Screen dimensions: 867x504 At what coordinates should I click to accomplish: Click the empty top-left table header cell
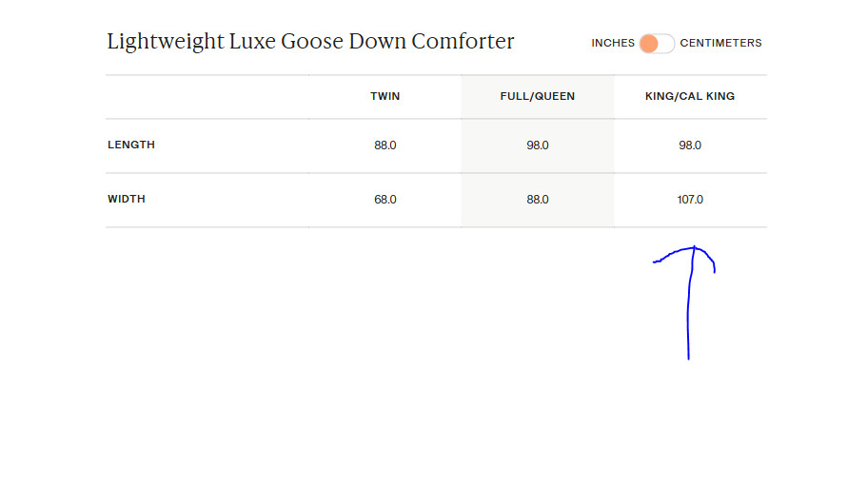pos(207,96)
